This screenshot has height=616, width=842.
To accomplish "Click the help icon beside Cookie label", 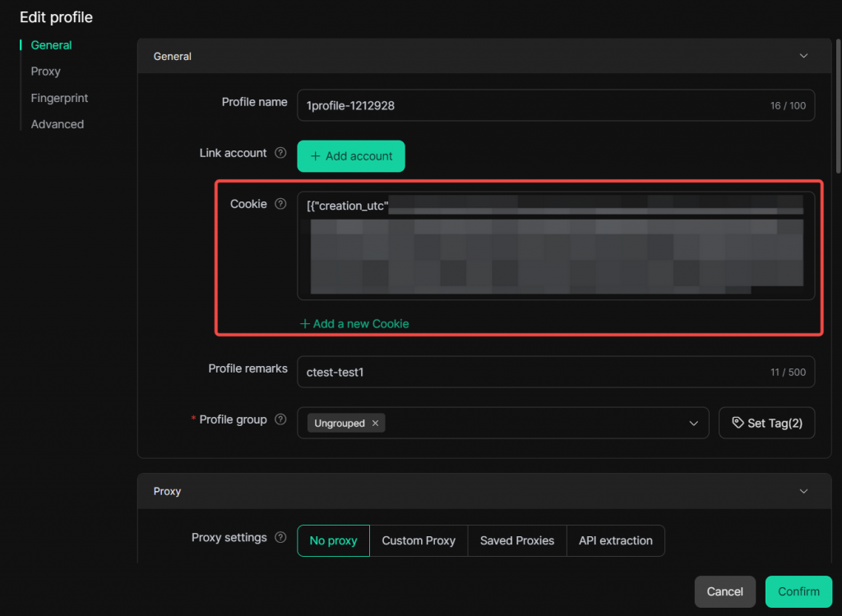I will (x=280, y=204).
